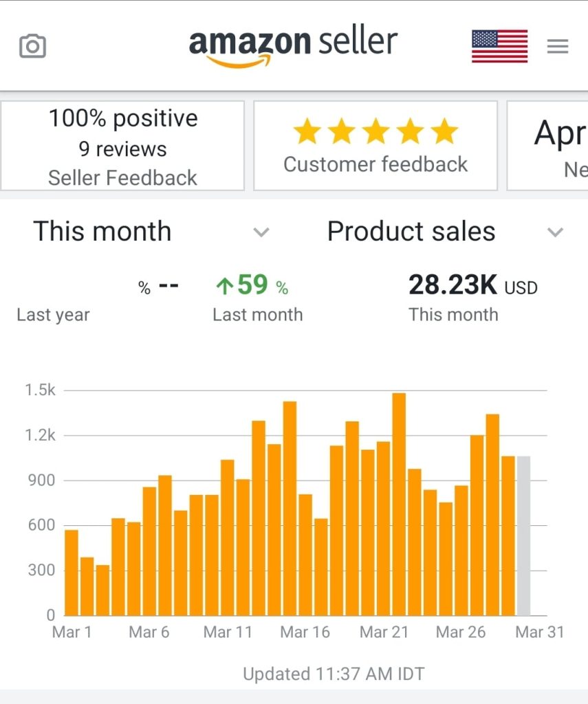Expand the This month dropdown
The height and width of the screenshot is (704, 588).
pyautogui.click(x=261, y=232)
